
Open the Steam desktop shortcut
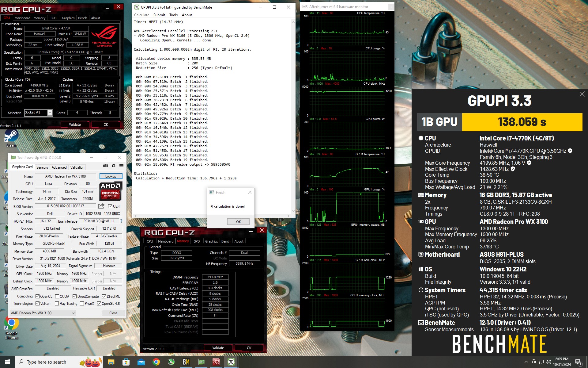tap(11, 139)
